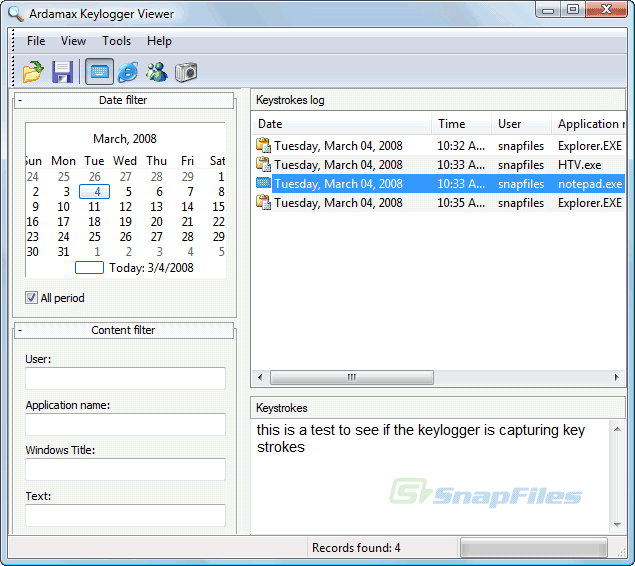635x566 pixels.
Task: Maximize the Ardamax Keylogger Viewer window
Action: coord(573,9)
